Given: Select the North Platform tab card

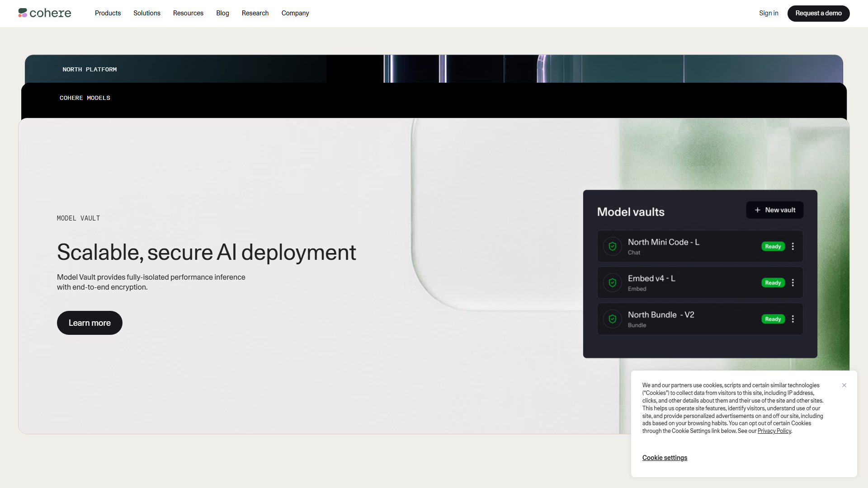Looking at the screenshot, I should click(x=434, y=69).
